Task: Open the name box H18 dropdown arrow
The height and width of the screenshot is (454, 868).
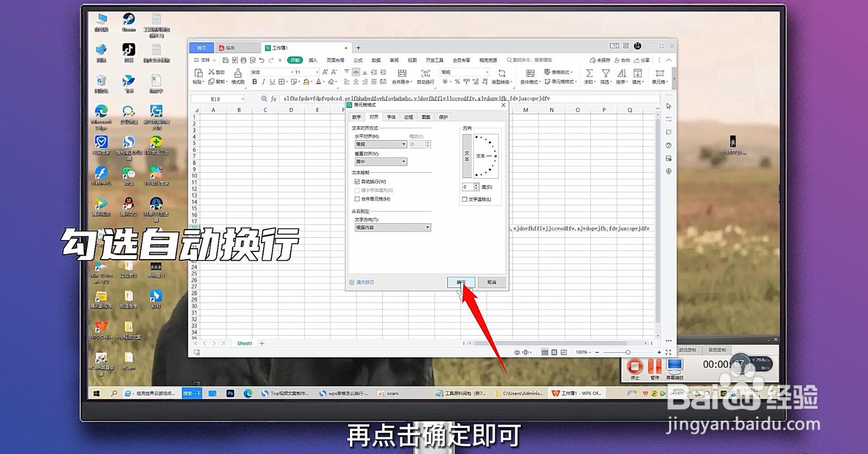Action: click(x=242, y=99)
